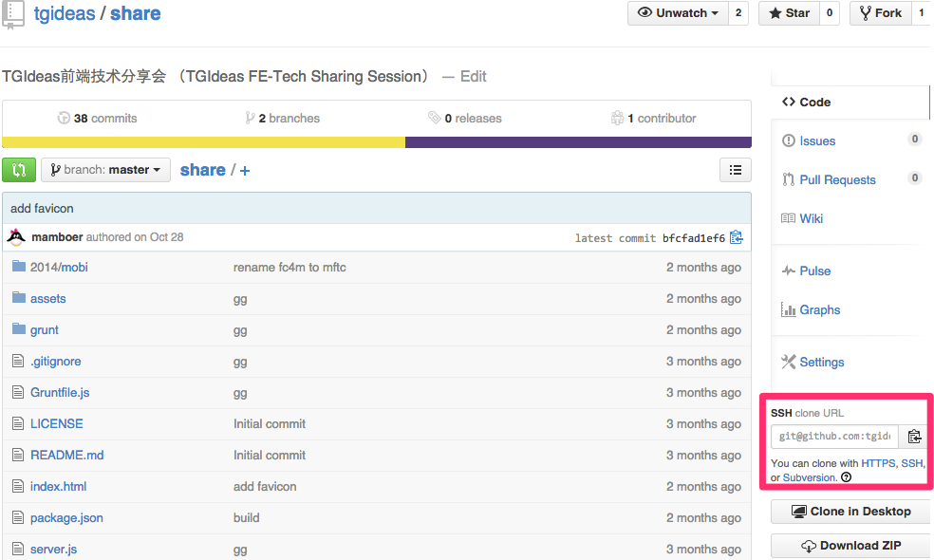The width and height of the screenshot is (934, 560).
Task: Open the grunt folder
Action: pyautogui.click(x=45, y=330)
